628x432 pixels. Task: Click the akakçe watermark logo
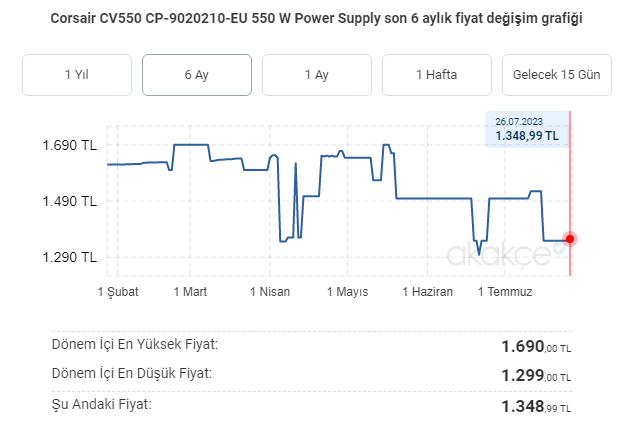click(504, 256)
